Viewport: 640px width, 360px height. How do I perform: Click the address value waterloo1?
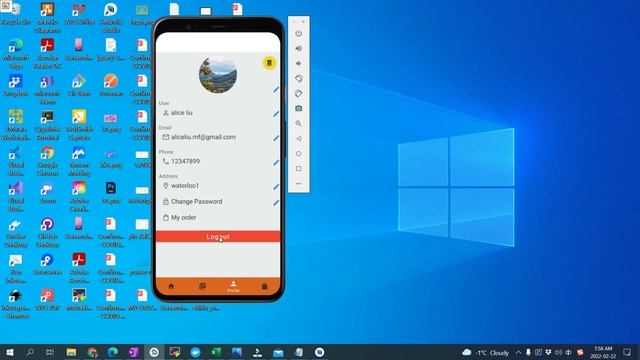click(185, 186)
